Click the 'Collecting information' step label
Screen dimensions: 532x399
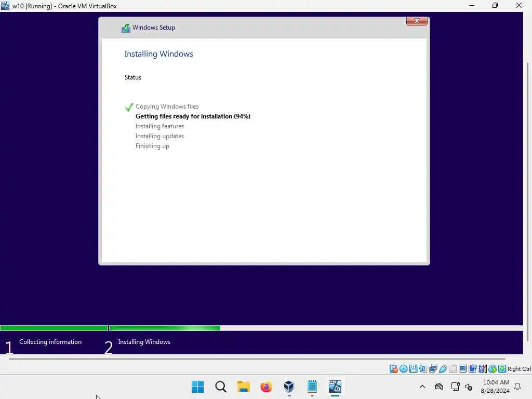click(x=50, y=342)
